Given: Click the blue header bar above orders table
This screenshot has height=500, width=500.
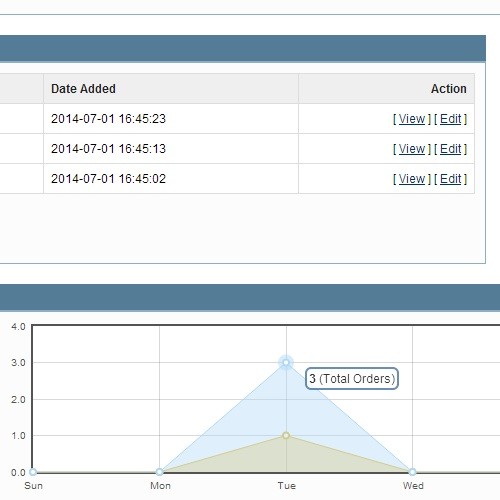Looking at the screenshot, I should tap(243, 49).
